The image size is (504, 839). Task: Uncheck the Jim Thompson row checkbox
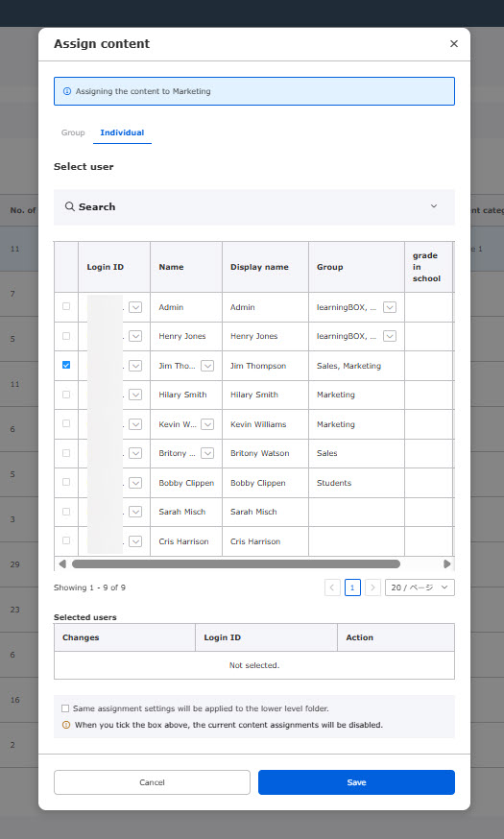(66, 365)
